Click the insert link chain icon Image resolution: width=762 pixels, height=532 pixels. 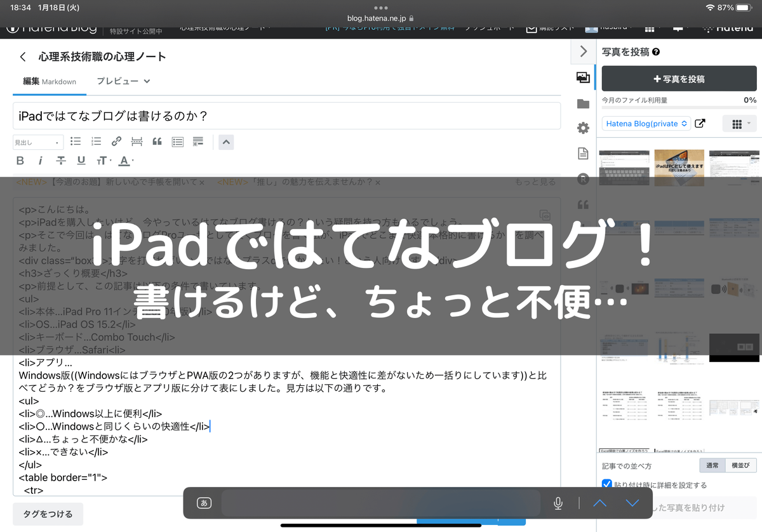point(116,142)
